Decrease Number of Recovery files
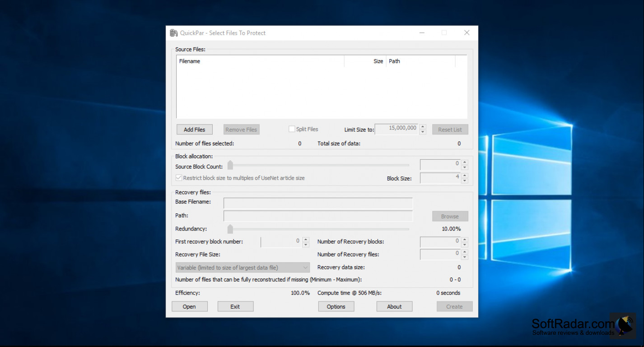 coord(465,258)
